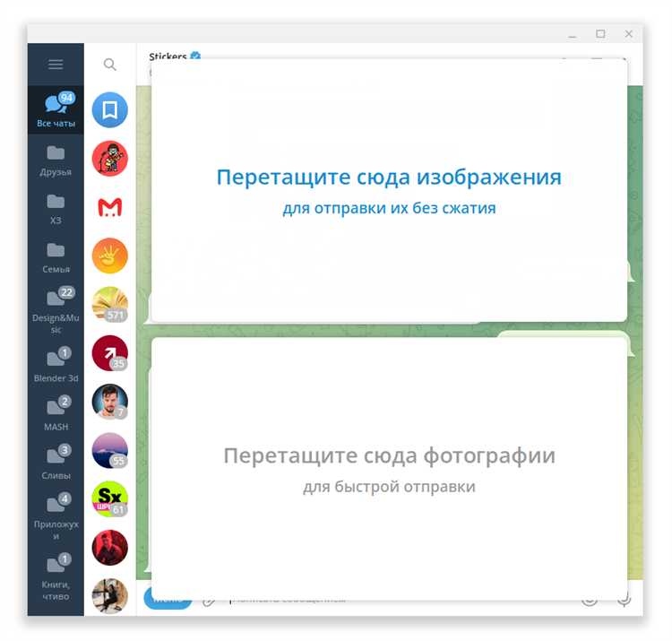The image size is (672, 641).
Task: Open mountain landscape avatar chat with 55 unread
Action: pyautogui.click(x=110, y=451)
